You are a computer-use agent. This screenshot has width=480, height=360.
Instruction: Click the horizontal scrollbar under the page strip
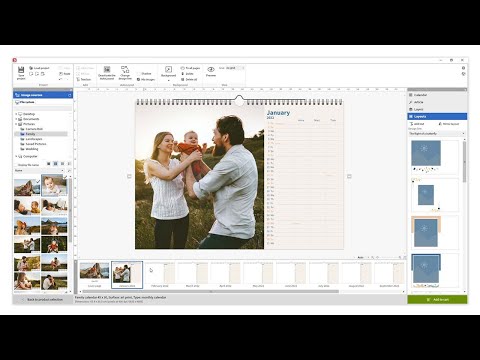point(211,292)
